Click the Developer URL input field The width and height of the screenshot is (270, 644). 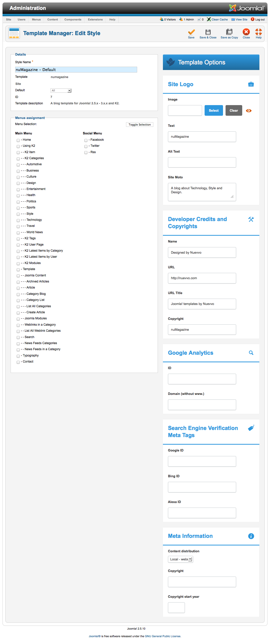point(202,278)
